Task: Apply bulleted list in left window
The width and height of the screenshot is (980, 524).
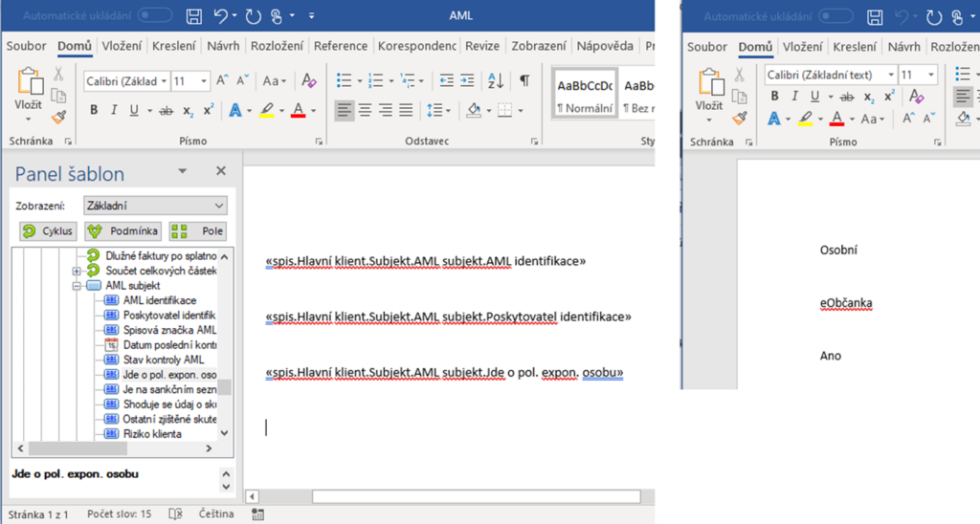Action: (x=344, y=80)
